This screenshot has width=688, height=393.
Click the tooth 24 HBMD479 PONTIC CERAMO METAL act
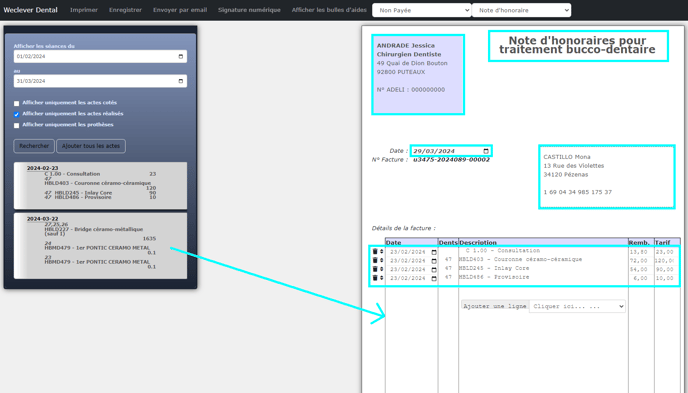[x=97, y=248]
